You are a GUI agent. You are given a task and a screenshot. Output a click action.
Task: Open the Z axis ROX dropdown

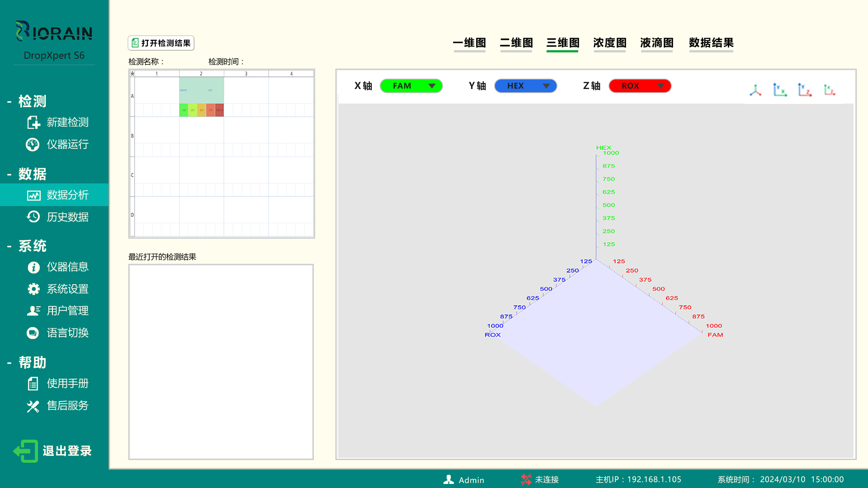640,86
